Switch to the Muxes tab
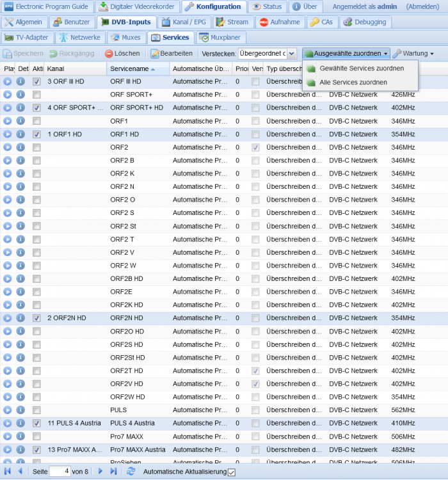 pyautogui.click(x=126, y=37)
